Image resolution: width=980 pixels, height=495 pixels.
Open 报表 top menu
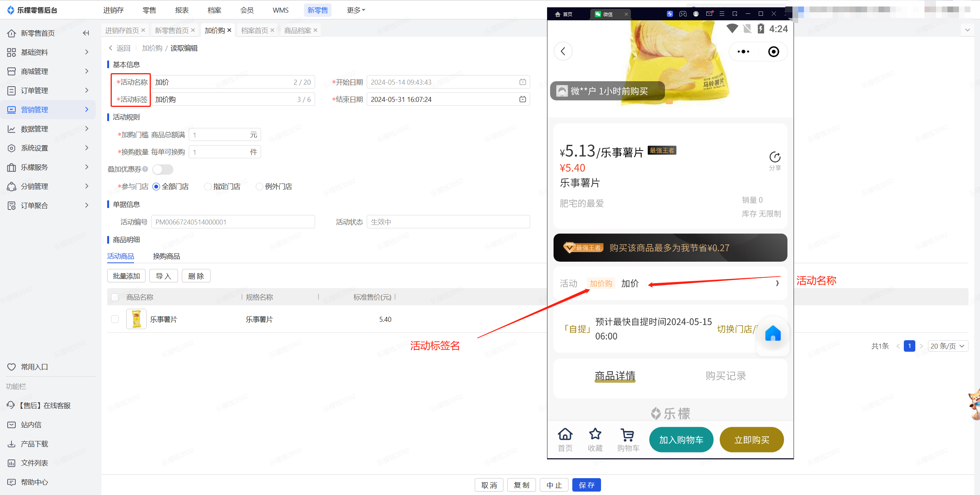point(182,10)
